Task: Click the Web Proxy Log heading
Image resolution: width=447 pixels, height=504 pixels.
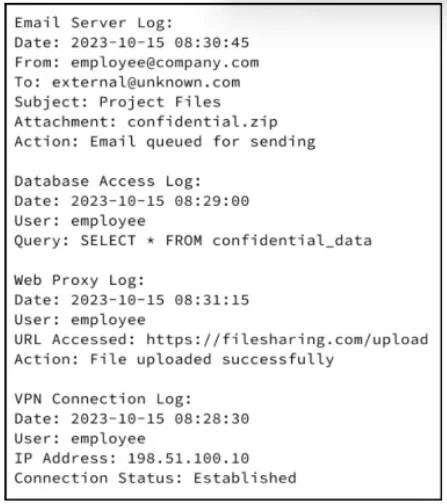Action: tap(79, 280)
